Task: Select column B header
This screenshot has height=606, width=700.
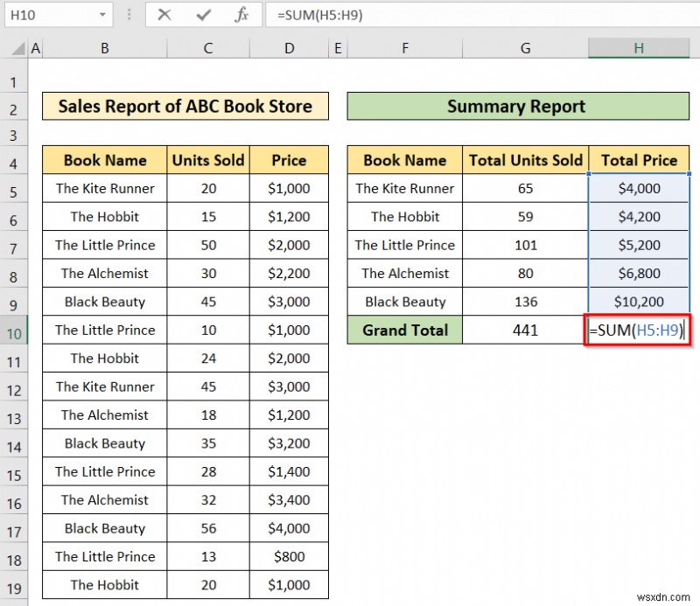Action: coord(104,48)
